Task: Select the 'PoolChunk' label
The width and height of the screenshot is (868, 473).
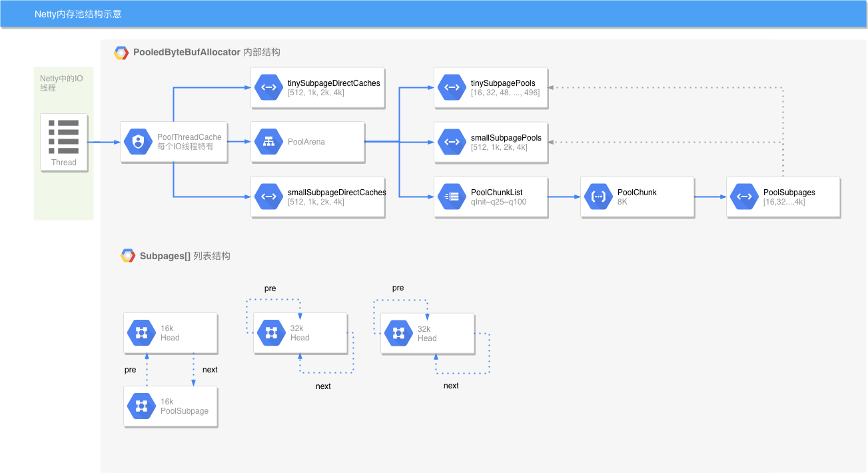Action: (x=637, y=192)
